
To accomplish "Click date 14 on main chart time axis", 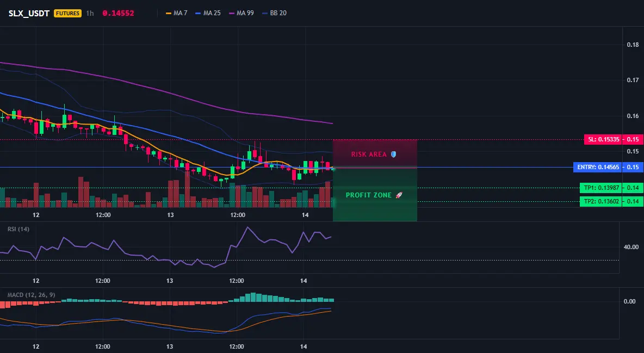I will coord(305,215).
